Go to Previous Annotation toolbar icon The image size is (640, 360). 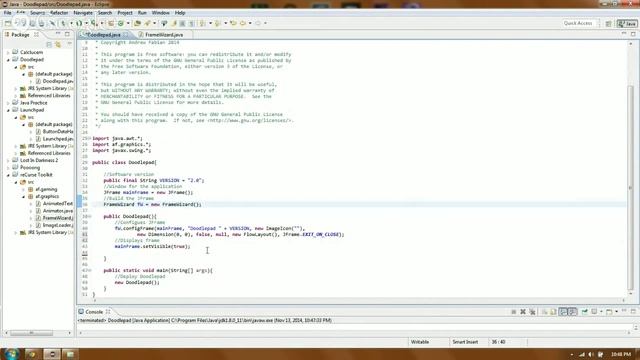[218, 23]
